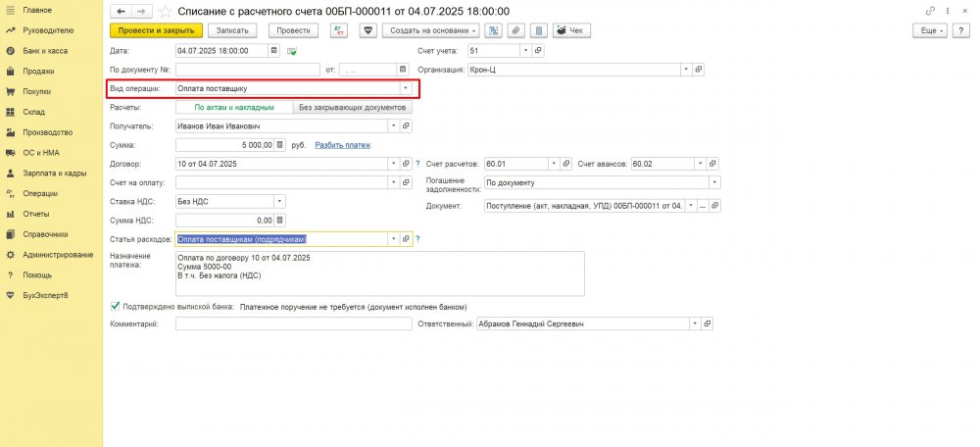The height and width of the screenshot is (447, 980).
Task: Open calculator icon in the Сумма field
Action: pos(280,144)
